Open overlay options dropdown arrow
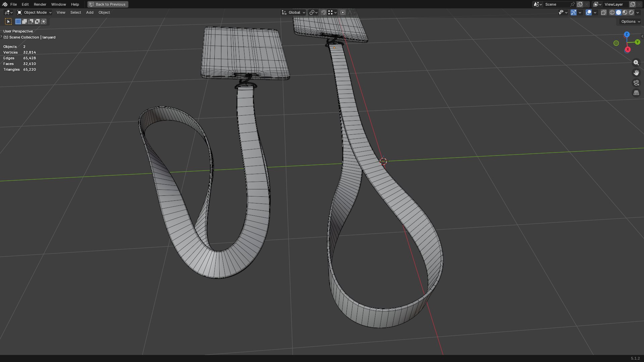Image resolution: width=644 pixels, height=362 pixels. [595, 12]
